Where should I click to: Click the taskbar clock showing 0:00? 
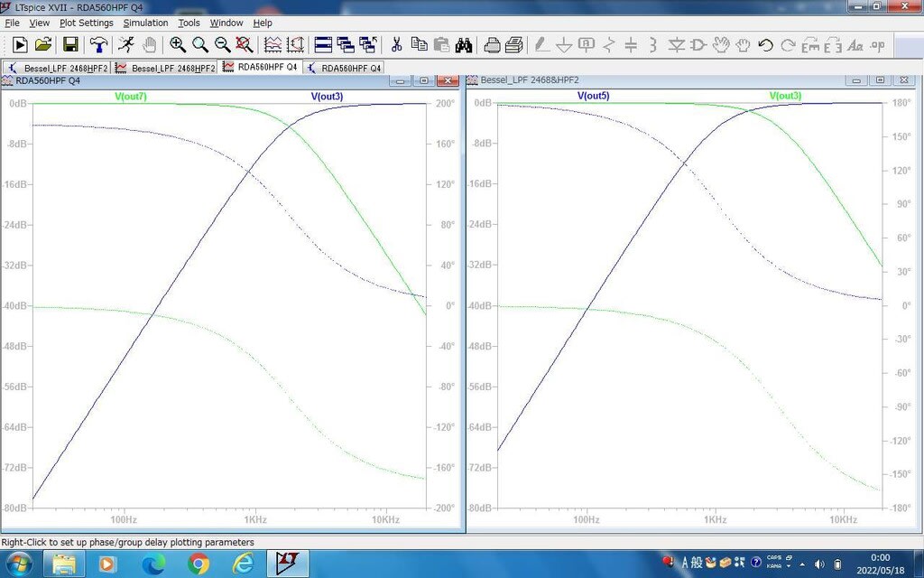point(880,557)
